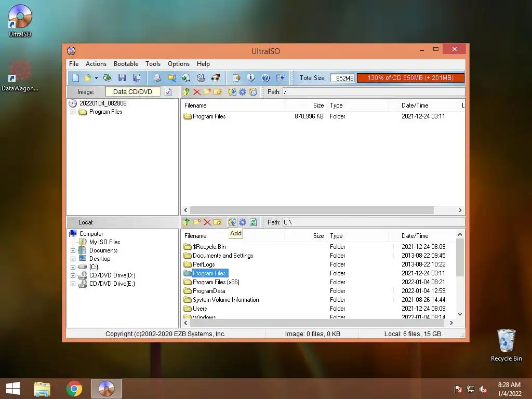Select the 20220104_082806 image root node
This screenshot has height=399, width=532.
coord(103,103)
